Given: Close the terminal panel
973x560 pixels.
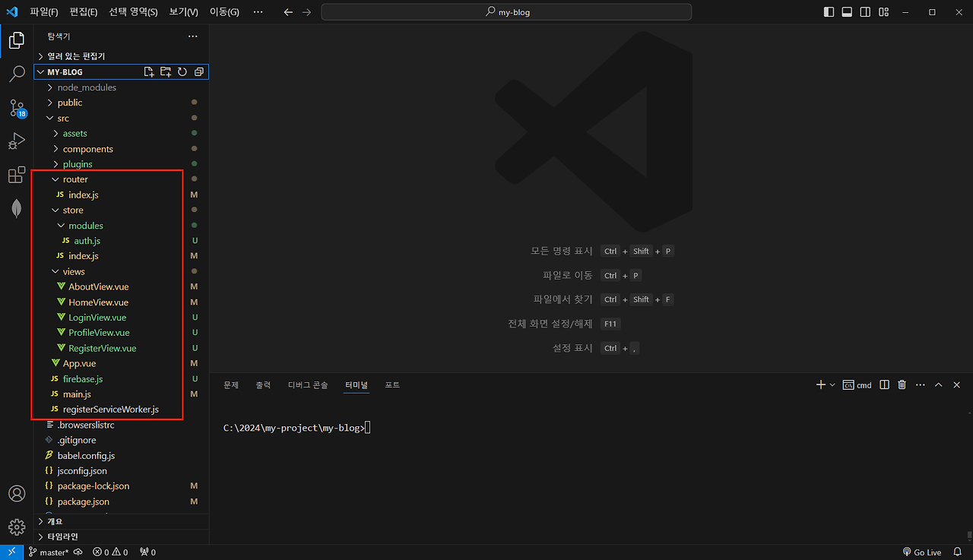Looking at the screenshot, I should tap(956, 385).
